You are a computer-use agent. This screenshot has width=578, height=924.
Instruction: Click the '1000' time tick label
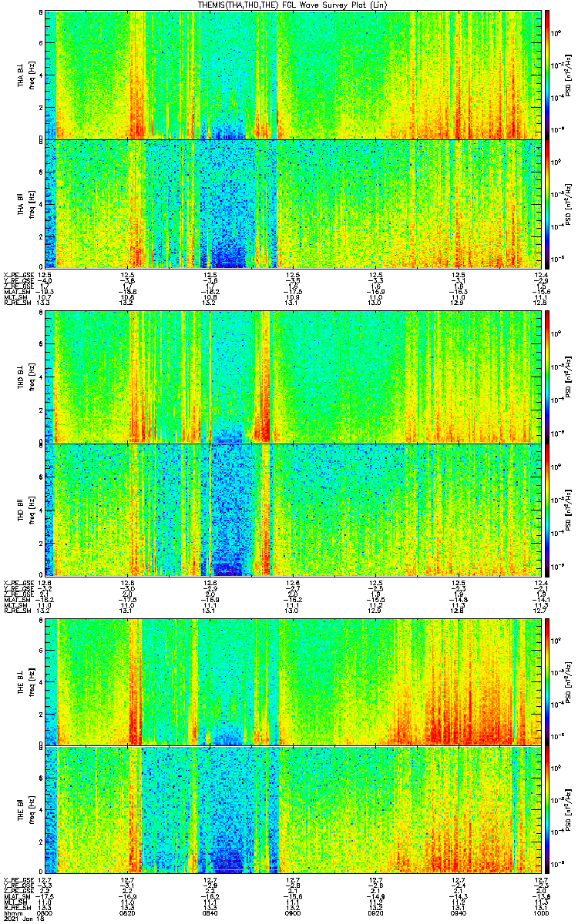click(541, 914)
